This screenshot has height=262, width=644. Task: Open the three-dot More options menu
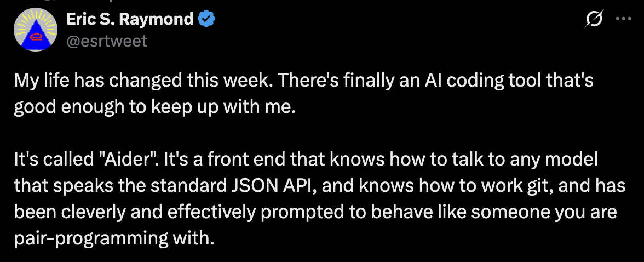(624, 19)
